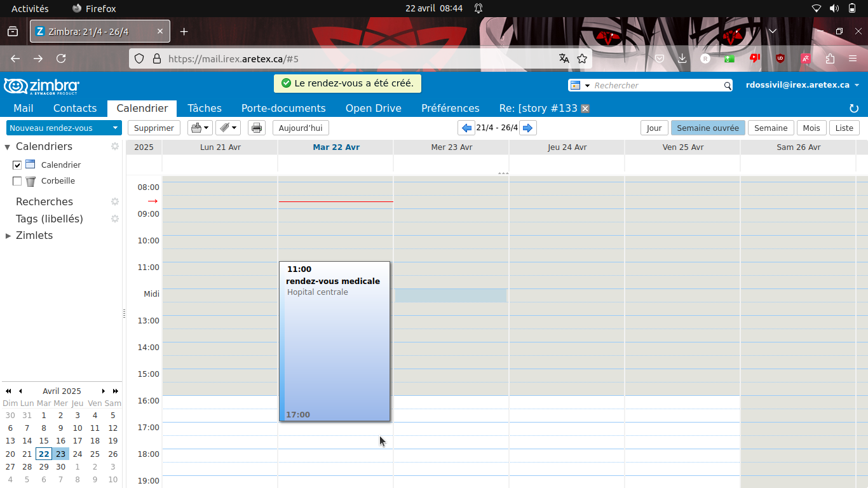Open Firefox extensions puzzle icon

[x=830, y=58]
